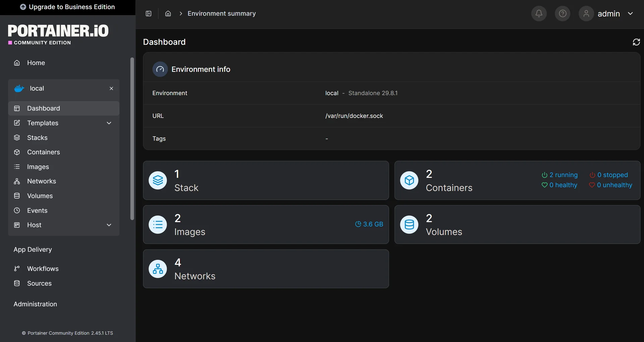
Task: Navigate to Networks in the sidebar
Action: pos(64,181)
